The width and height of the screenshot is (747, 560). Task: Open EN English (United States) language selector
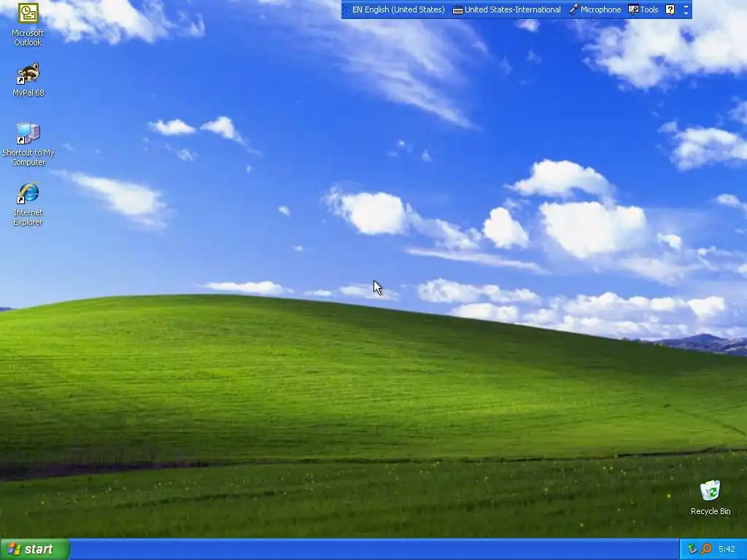pos(398,9)
